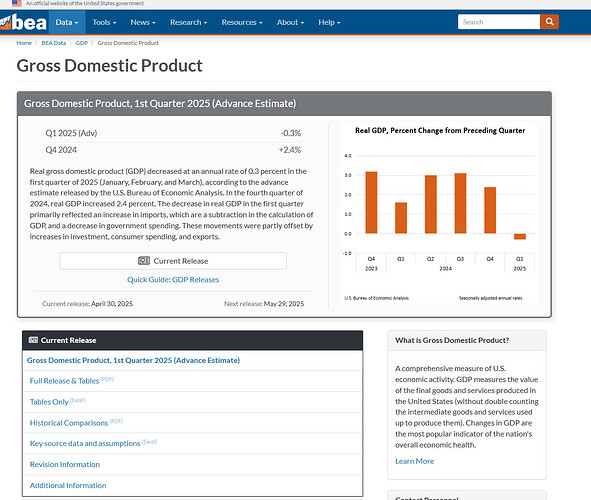Click the official website government banner text

point(85,3)
